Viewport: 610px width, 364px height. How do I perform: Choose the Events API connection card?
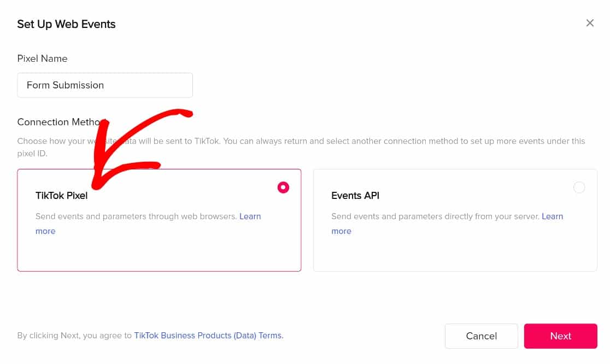[x=455, y=220]
